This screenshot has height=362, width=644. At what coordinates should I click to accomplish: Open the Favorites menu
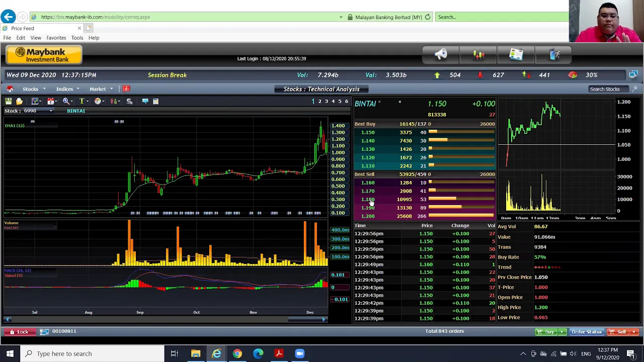tap(56, 38)
